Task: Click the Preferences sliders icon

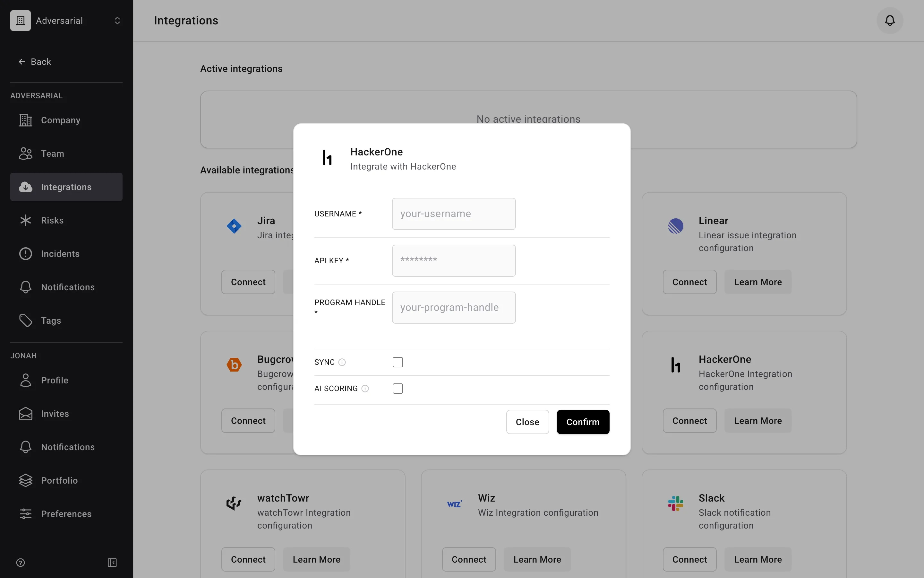Action: [26, 514]
